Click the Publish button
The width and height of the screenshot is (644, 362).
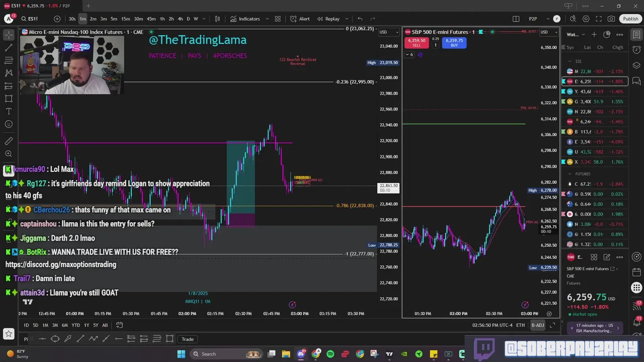[x=630, y=19]
